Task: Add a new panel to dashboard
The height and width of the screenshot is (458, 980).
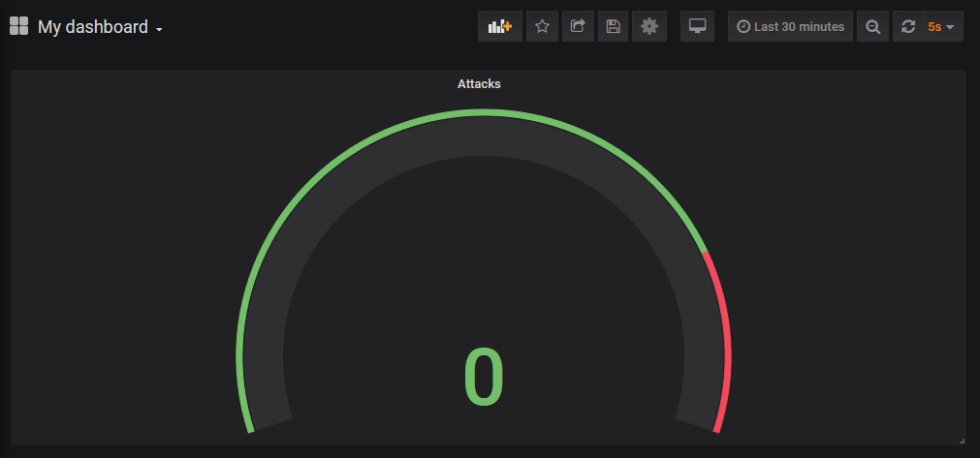Action: pyautogui.click(x=500, y=27)
